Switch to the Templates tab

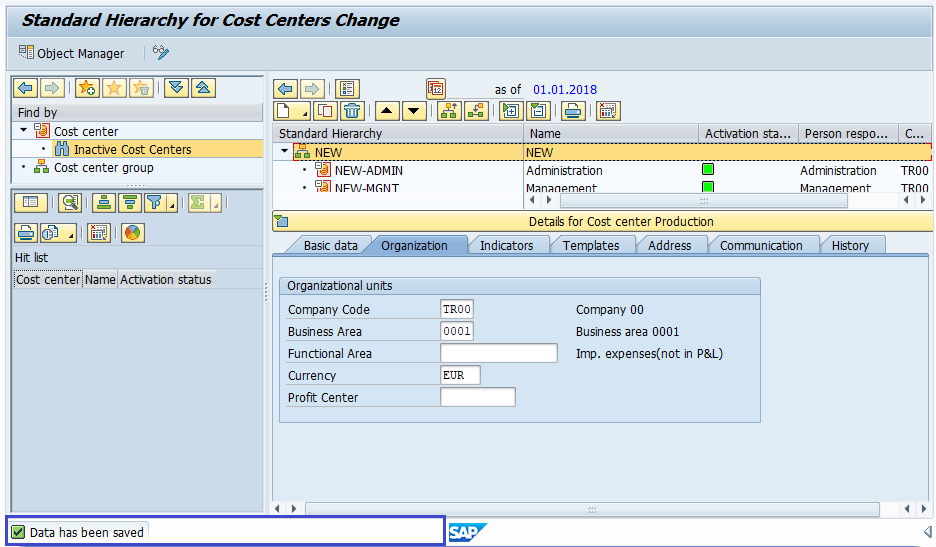pyautogui.click(x=590, y=245)
